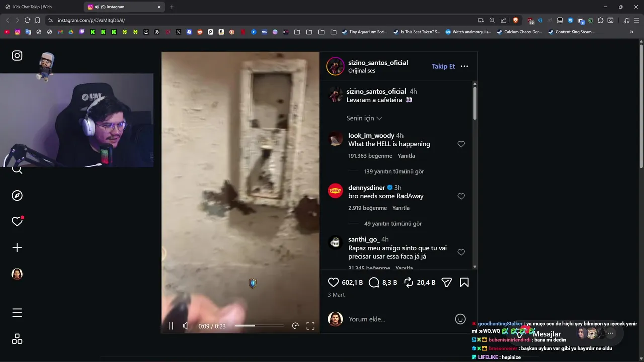Image resolution: width=644 pixels, height=362 pixels.
Task: Close the Instagram browser tab
Action: [159, 7]
